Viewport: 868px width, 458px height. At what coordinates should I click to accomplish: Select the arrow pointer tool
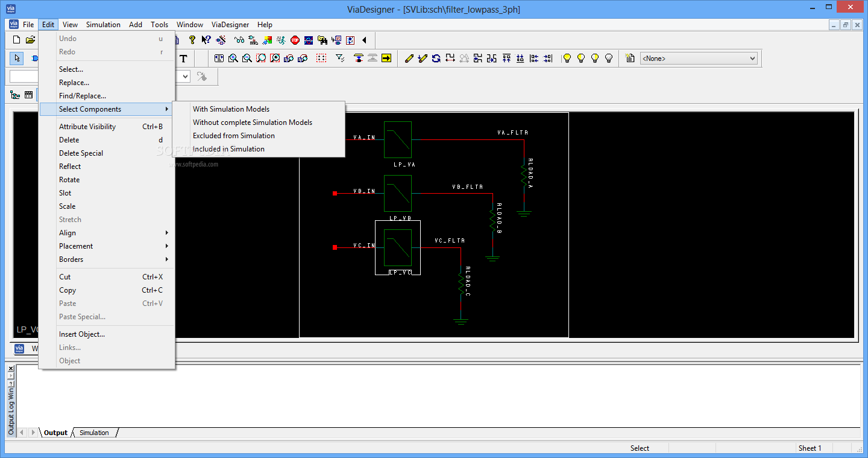click(x=17, y=59)
